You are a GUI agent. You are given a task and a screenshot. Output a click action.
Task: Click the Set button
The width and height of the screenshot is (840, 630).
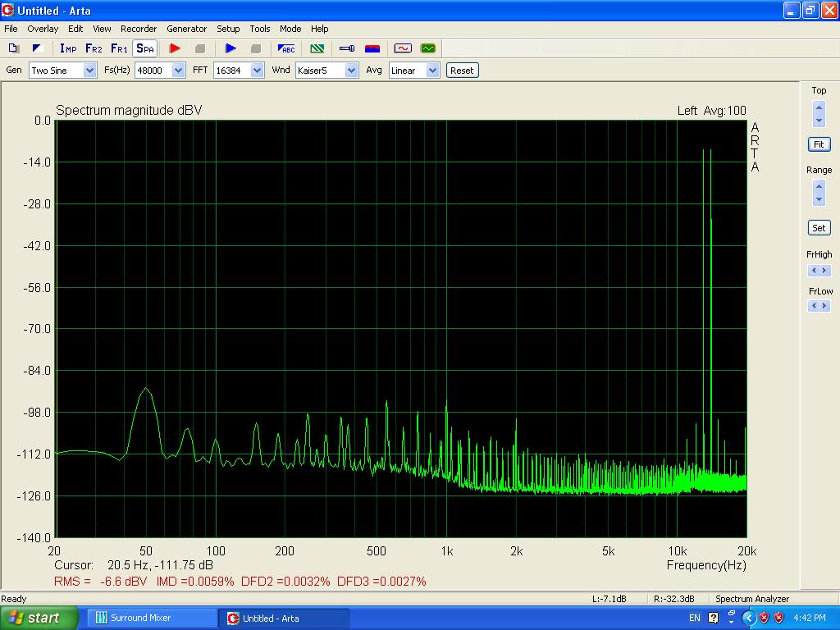click(819, 228)
